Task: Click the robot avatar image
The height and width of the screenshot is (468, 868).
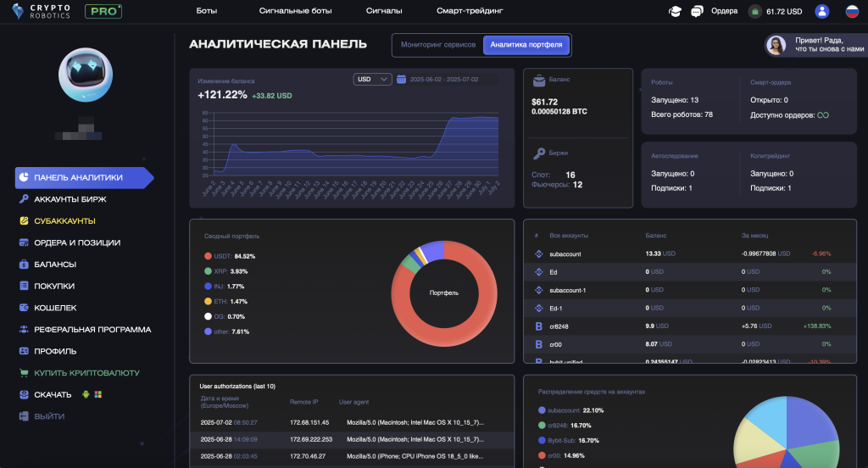Action: click(x=86, y=75)
